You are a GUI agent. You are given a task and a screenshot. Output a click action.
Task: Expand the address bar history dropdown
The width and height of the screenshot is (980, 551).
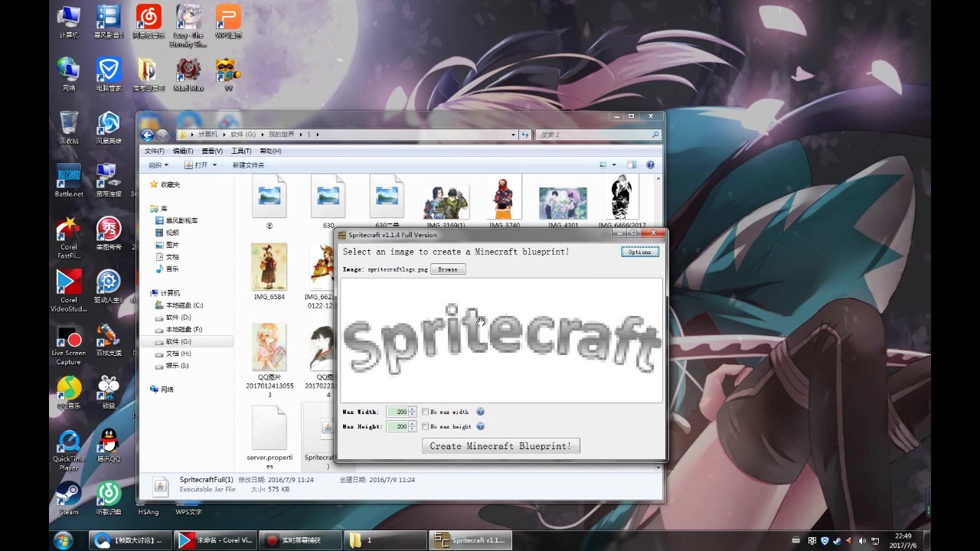click(x=514, y=135)
